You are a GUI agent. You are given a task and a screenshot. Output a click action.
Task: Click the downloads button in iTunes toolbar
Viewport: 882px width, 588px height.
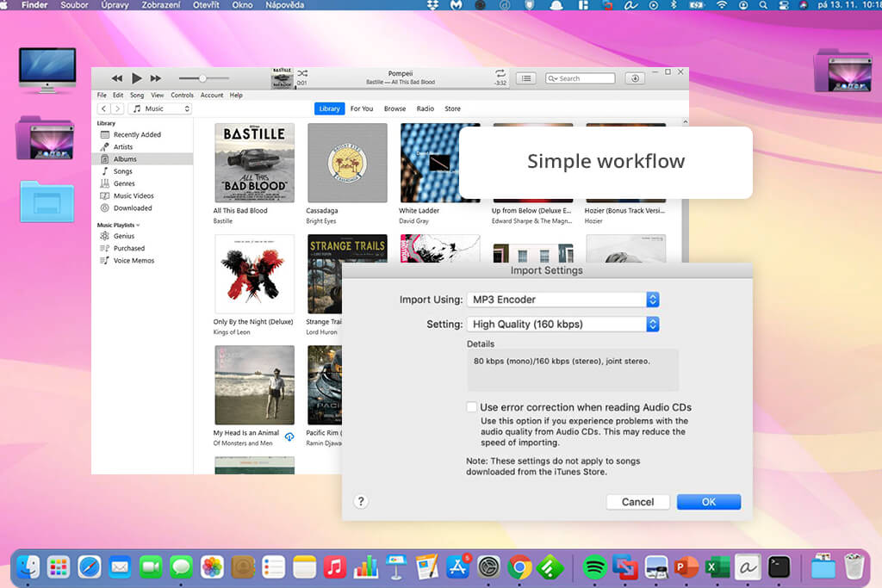635,78
